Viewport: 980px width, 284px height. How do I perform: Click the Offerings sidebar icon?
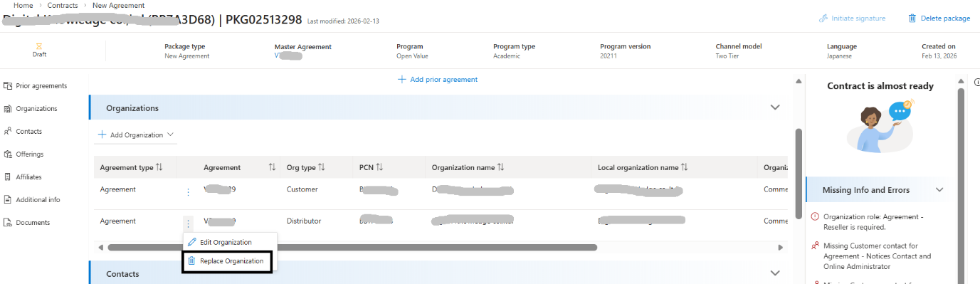[x=8, y=154]
